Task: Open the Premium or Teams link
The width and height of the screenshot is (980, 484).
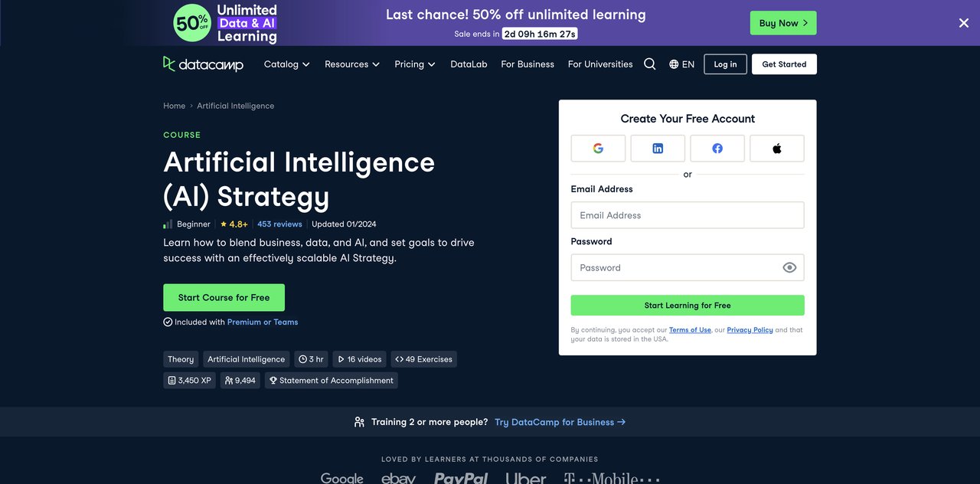Action: (x=263, y=322)
